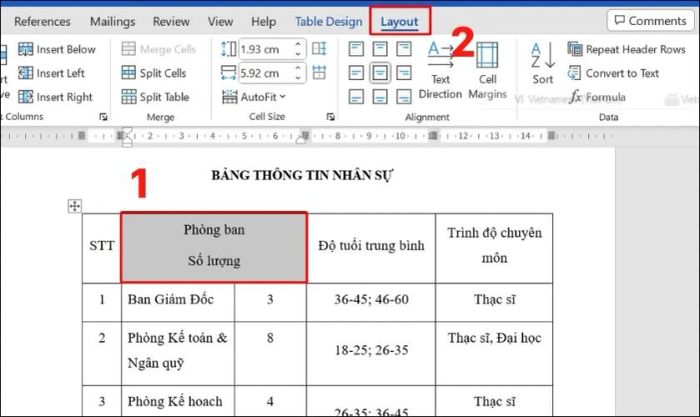Open the Help tab
This screenshot has width=700, height=417.
pyautogui.click(x=263, y=21)
